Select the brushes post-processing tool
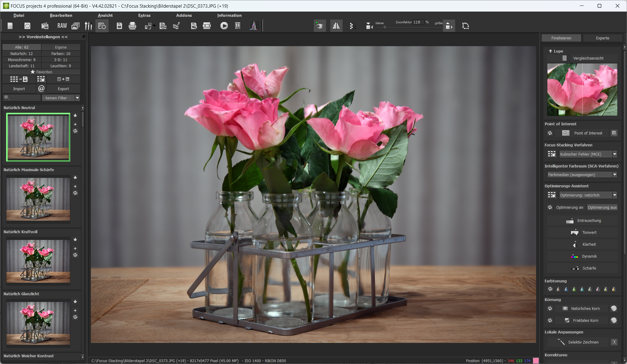627x364 pixels. [88, 26]
